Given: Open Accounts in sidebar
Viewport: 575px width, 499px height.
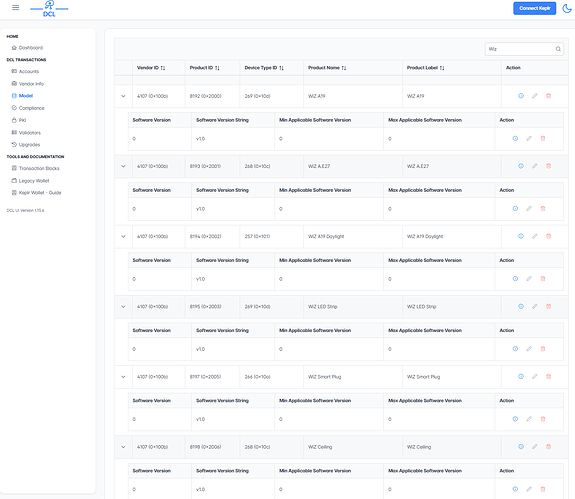Looking at the screenshot, I should [25, 71].
